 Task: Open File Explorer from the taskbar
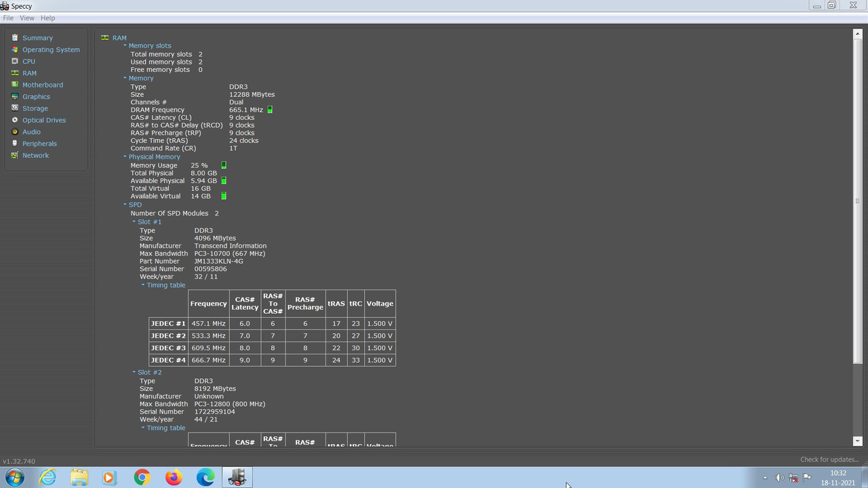tap(79, 477)
